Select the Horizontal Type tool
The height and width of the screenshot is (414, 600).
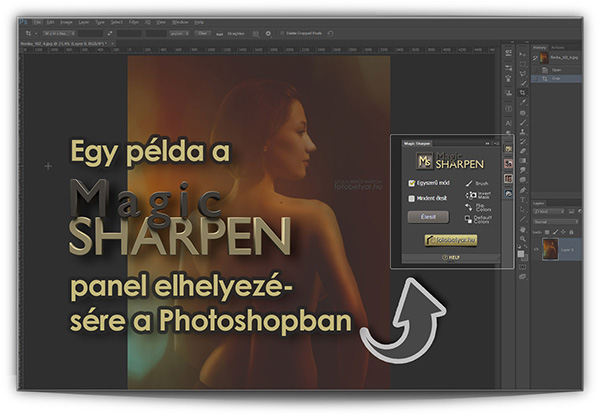(x=522, y=200)
